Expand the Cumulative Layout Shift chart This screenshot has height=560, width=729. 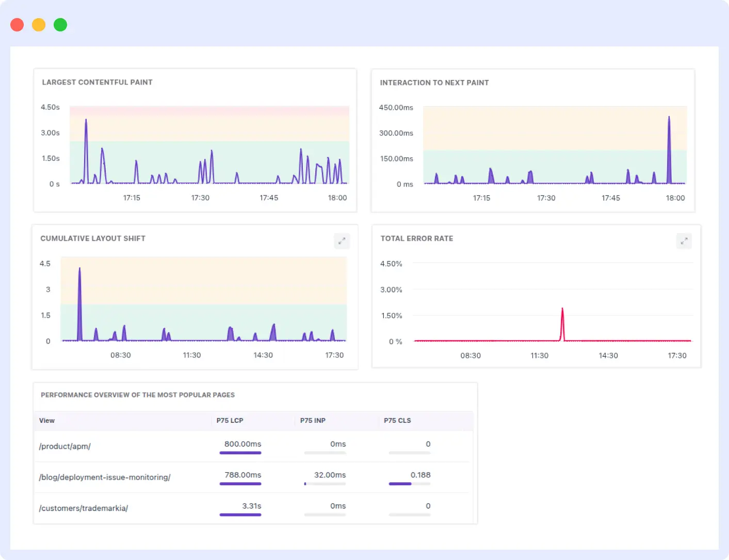[x=342, y=241]
